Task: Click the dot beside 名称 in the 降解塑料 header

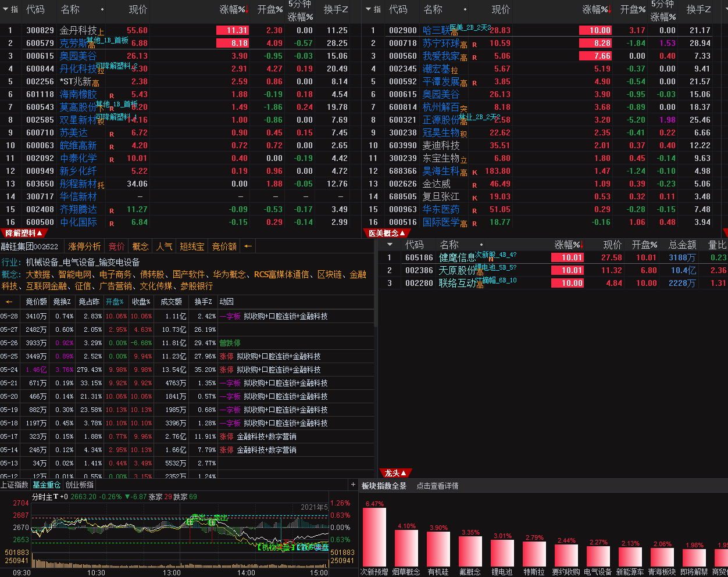Action: (x=102, y=10)
